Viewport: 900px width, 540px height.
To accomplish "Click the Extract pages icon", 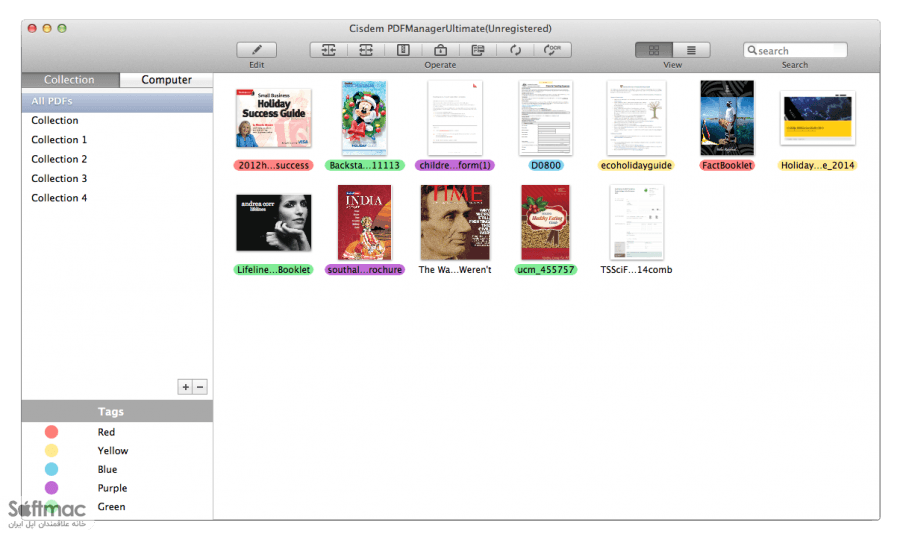I will coord(478,50).
